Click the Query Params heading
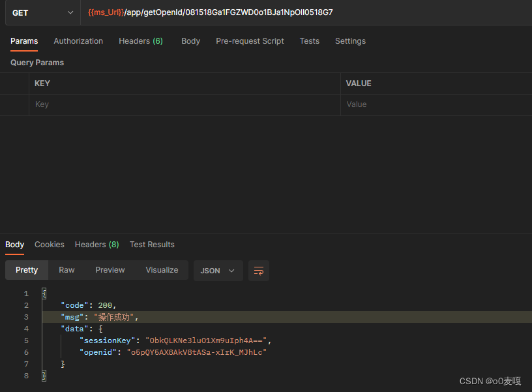 click(x=37, y=63)
